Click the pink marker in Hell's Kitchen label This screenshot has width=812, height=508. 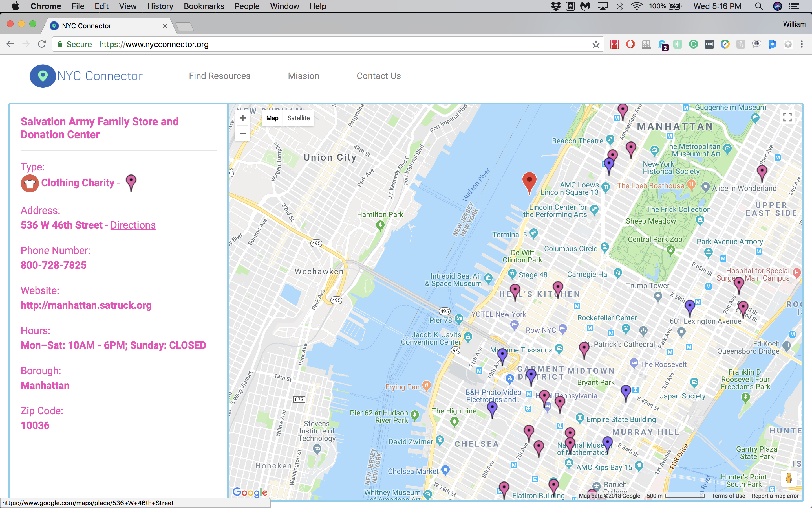[558, 290]
